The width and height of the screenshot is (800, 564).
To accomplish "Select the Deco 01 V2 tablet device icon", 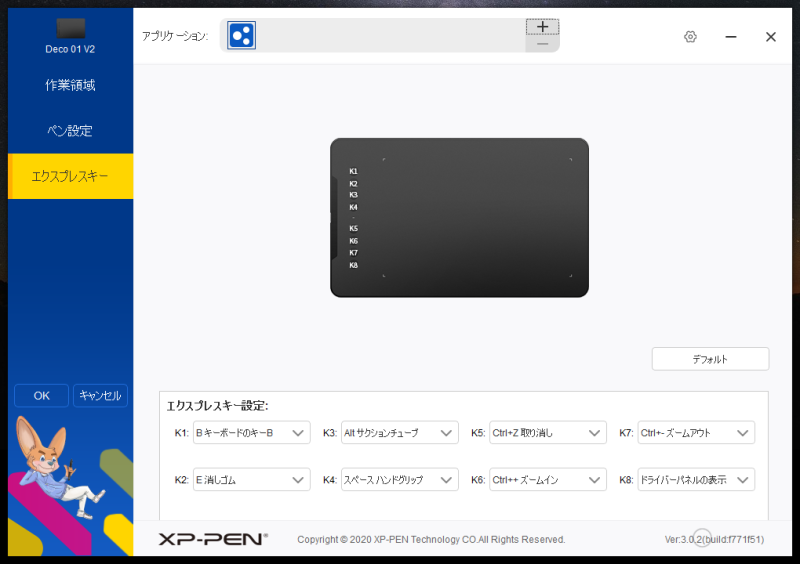I will pyautogui.click(x=70, y=29).
